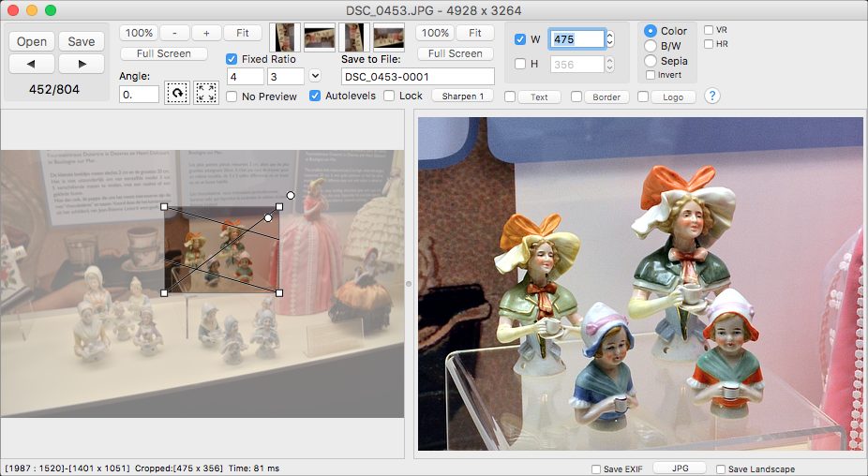Set source view zoom to 100%
This screenshot has height=476, width=868.
coord(139,33)
